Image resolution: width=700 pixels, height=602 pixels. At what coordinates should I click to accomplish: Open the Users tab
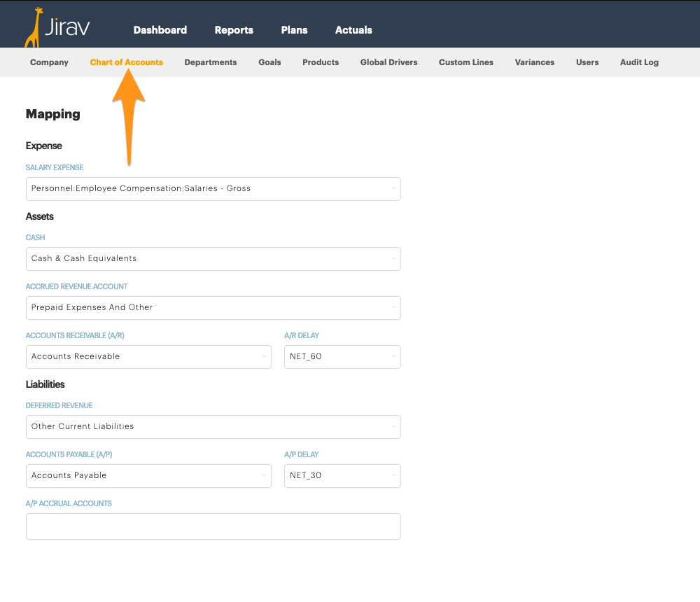(587, 62)
